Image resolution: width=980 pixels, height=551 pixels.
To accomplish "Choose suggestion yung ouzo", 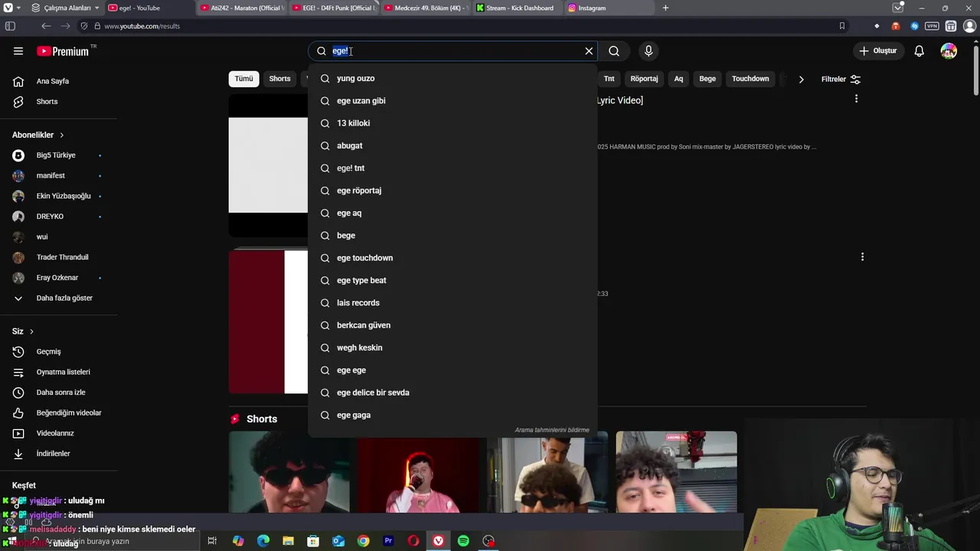I will 452,78.
